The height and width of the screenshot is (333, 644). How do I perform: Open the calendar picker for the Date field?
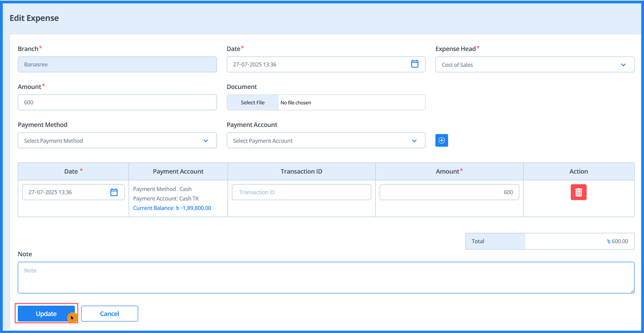pyautogui.click(x=415, y=64)
